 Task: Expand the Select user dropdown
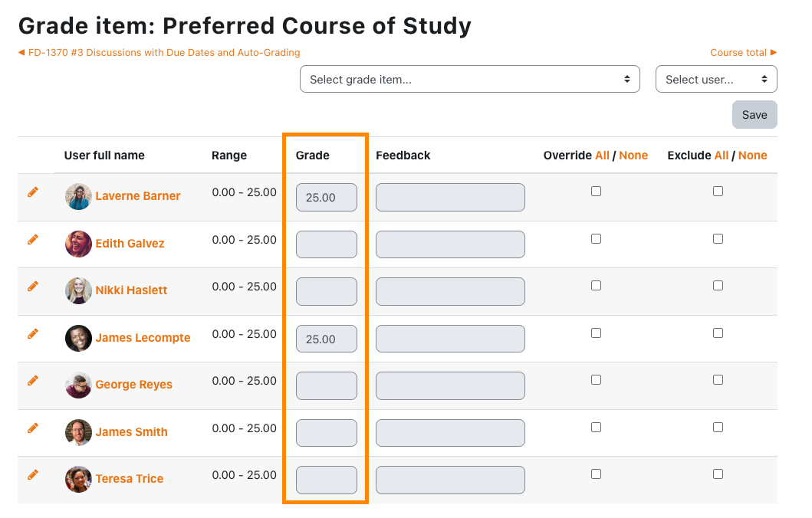(x=716, y=79)
